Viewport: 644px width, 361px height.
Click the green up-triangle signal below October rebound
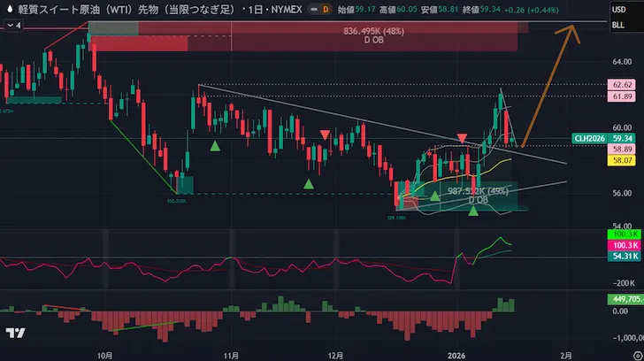coord(214,145)
